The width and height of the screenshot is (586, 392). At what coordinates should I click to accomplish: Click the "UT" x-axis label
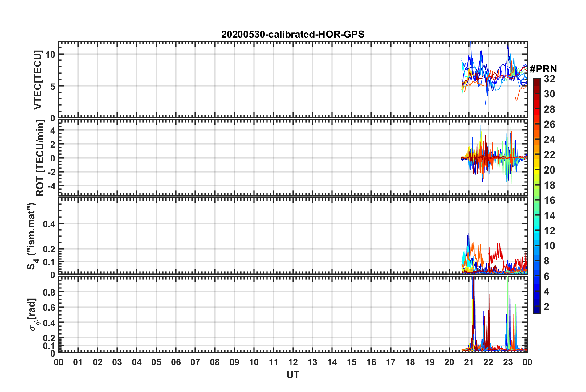coord(293,375)
